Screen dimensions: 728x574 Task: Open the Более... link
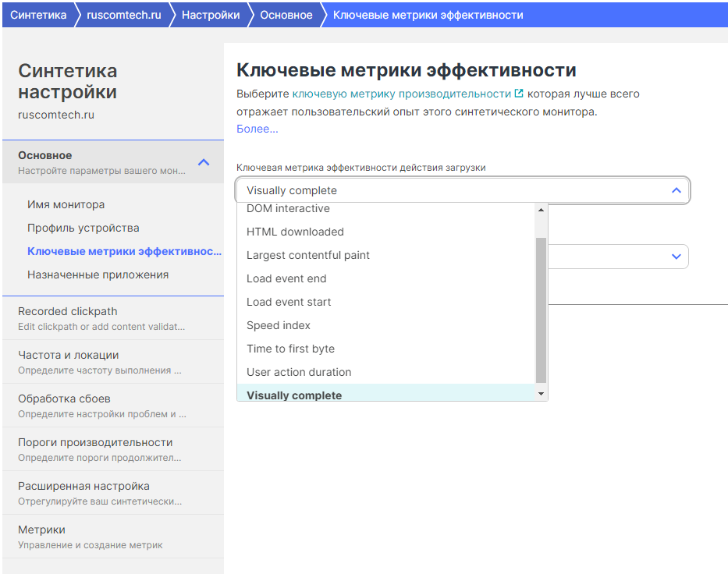pyautogui.click(x=257, y=129)
